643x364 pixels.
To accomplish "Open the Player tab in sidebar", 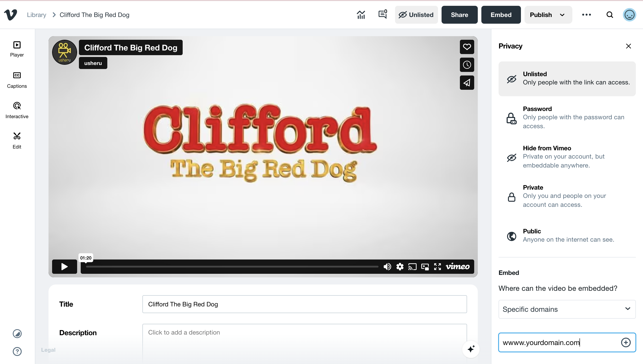I will click(x=17, y=49).
